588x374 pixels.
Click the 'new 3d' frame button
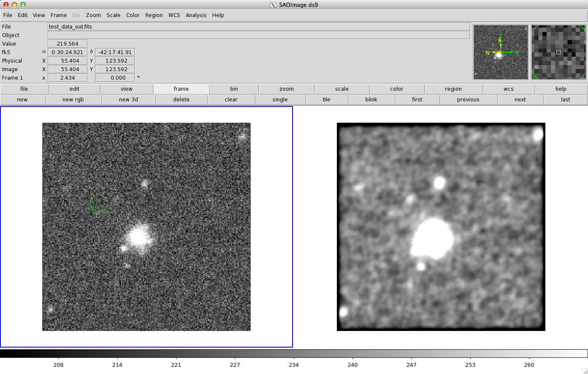[128, 100]
